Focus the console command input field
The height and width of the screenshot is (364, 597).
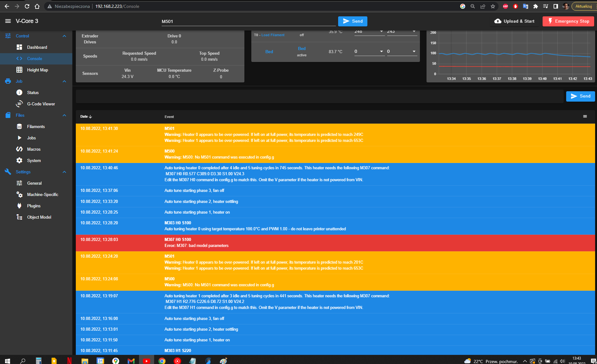320,96
